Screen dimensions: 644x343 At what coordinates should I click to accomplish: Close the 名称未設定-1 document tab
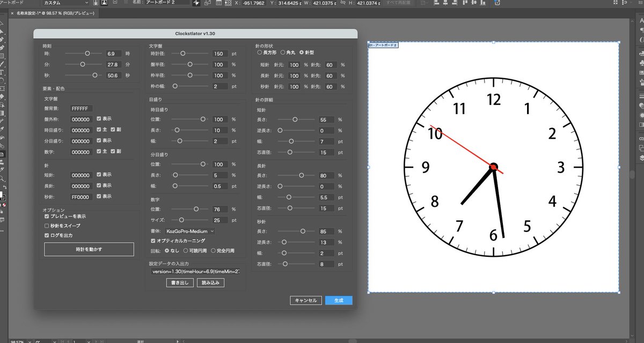(12, 12)
